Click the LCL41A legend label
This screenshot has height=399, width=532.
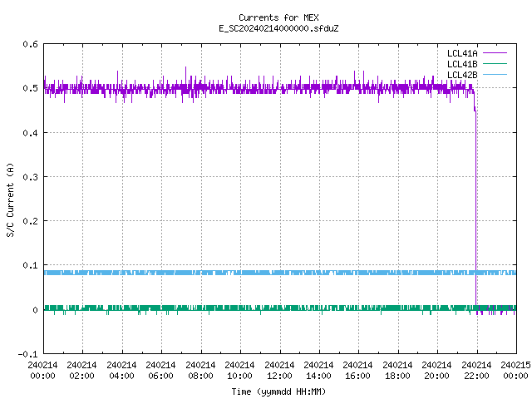pyautogui.click(x=462, y=53)
